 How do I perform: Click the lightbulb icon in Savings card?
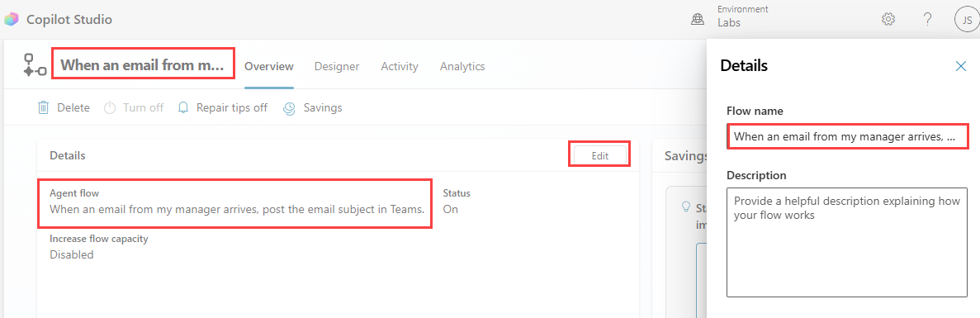[685, 206]
